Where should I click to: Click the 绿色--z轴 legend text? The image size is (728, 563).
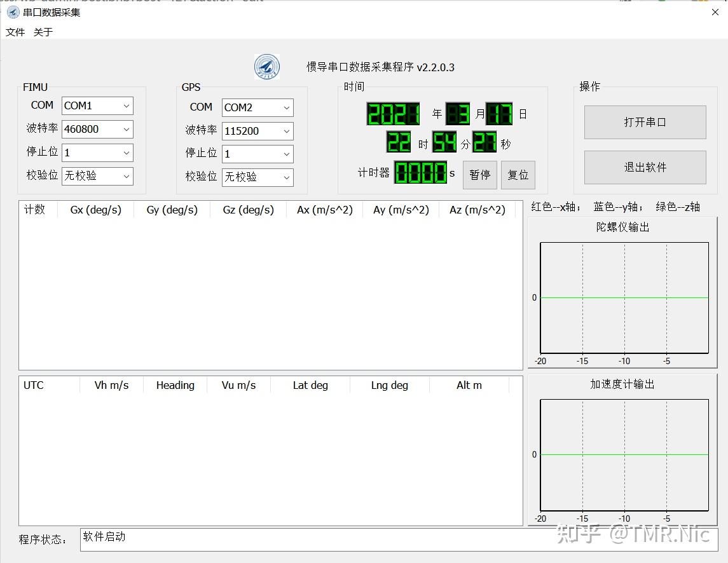tap(678, 207)
